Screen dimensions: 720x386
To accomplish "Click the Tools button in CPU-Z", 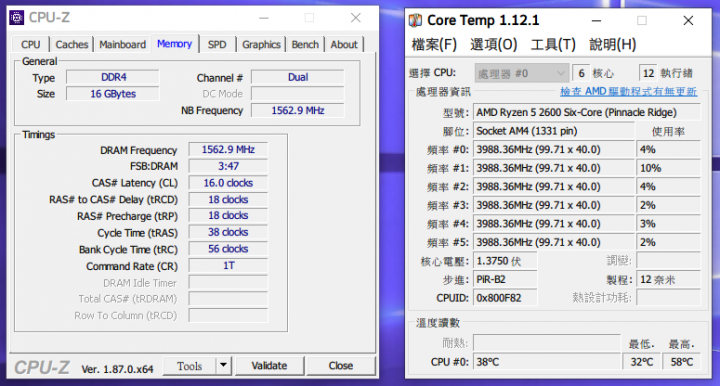I will [189, 366].
